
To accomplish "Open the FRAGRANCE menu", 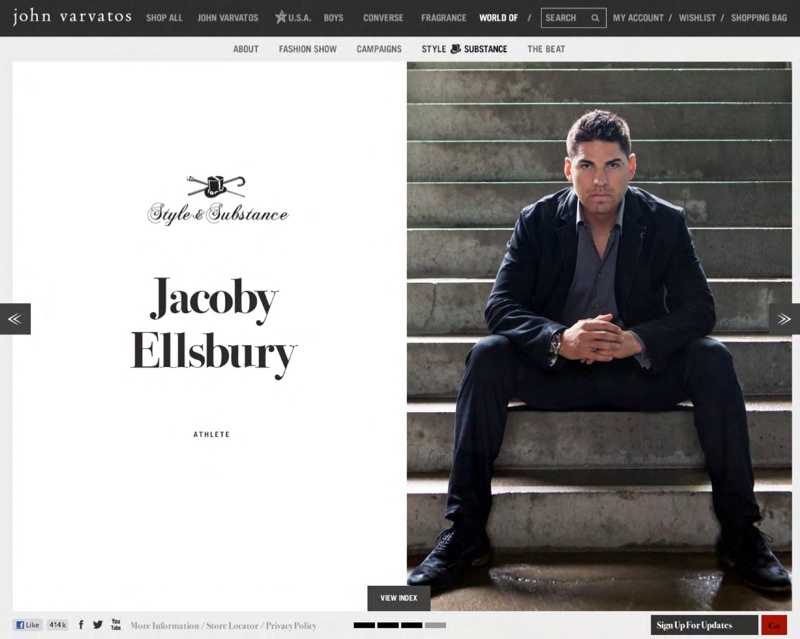I will point(443,18).
